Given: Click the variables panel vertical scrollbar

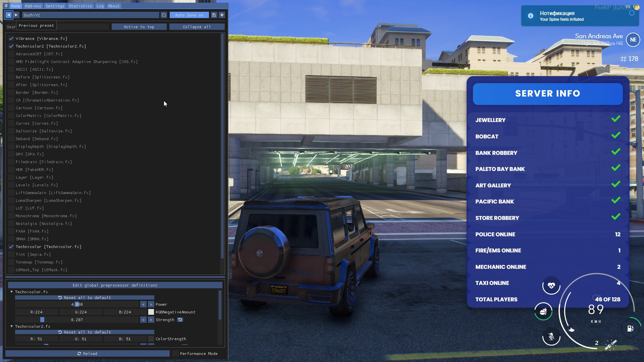Looking at the screenshot, I should 220,305.
